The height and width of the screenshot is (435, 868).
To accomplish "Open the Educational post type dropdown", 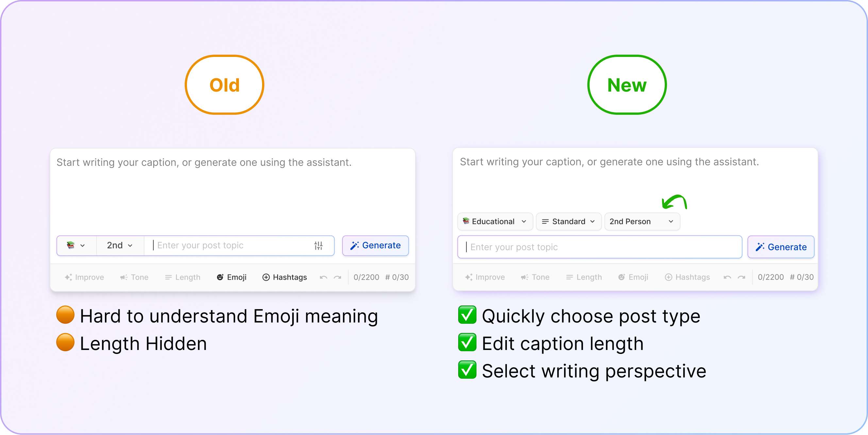I will tap(495, 221).
